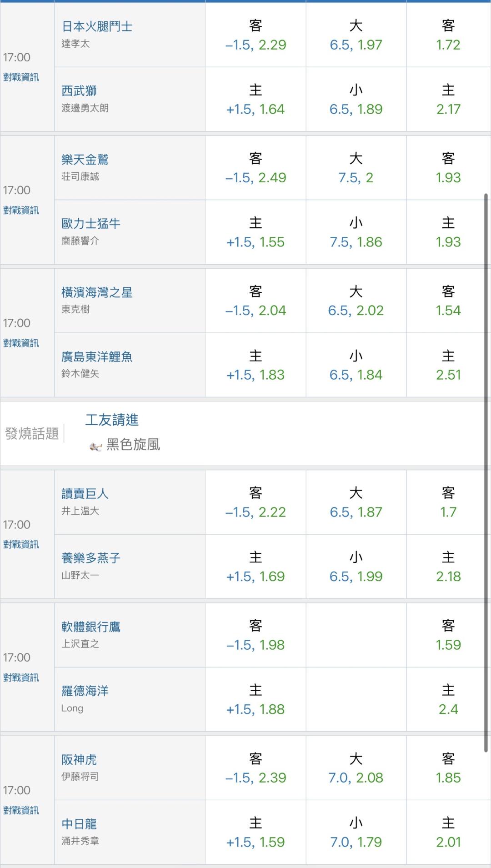Open the 中日龍 team link
491x868 pixels.
[79, 824]
